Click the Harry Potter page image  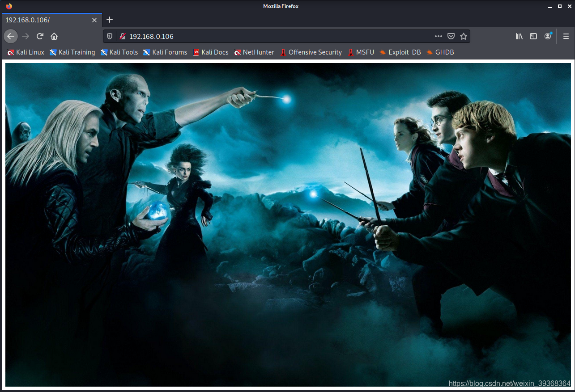point(288,225)
